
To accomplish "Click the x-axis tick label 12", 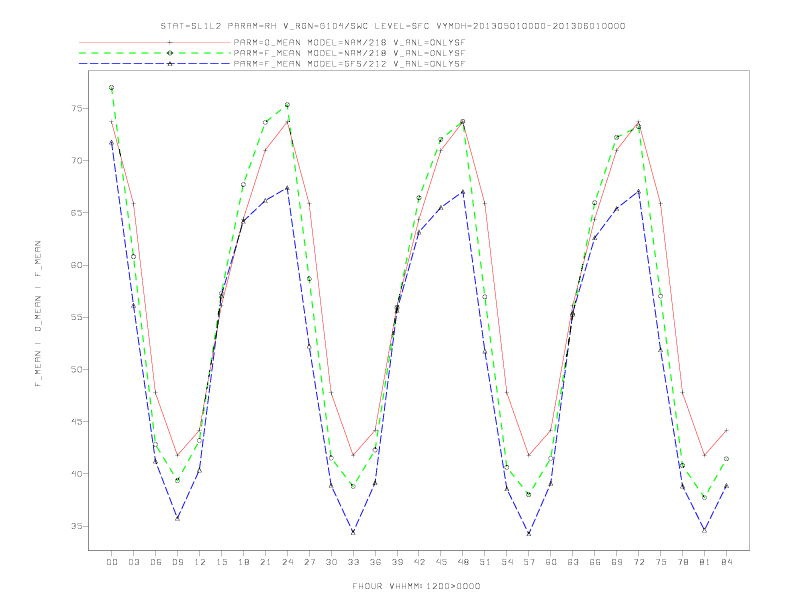I will [x=200, y=562].
